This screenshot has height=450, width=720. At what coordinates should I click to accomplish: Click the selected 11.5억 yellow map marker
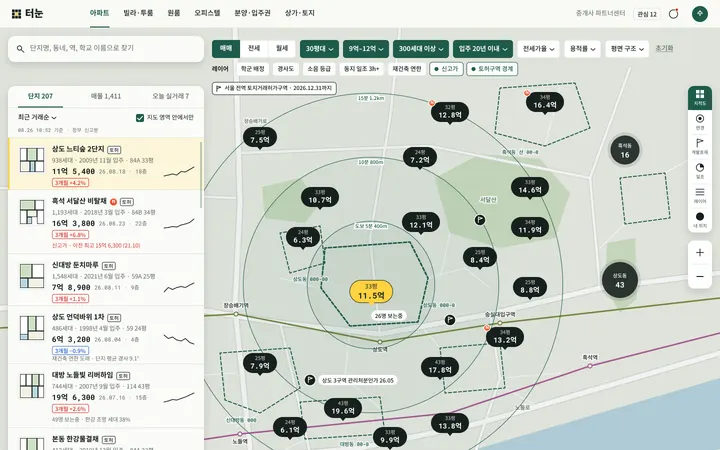371,292
